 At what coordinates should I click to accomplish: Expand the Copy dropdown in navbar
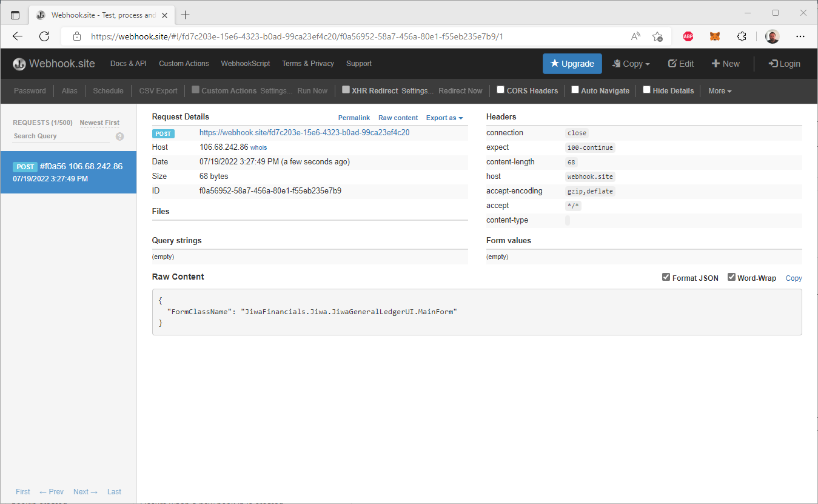coord(631,64)
